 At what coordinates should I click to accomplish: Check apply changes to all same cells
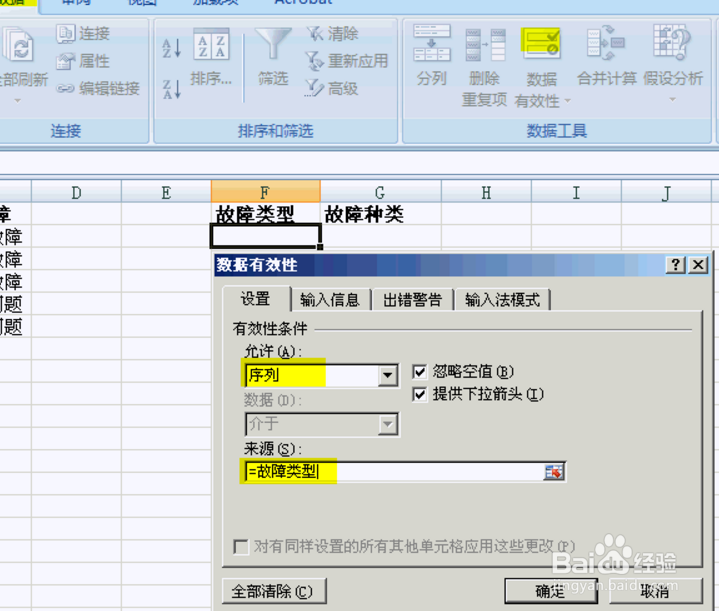tap(241, 547)
